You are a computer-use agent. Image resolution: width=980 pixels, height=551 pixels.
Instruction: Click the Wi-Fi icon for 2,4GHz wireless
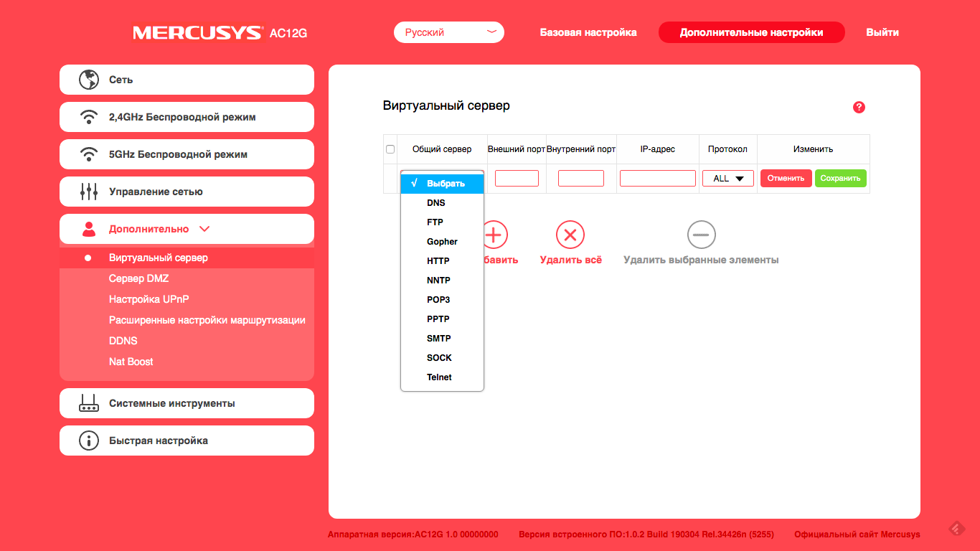[x=89, y=117]
